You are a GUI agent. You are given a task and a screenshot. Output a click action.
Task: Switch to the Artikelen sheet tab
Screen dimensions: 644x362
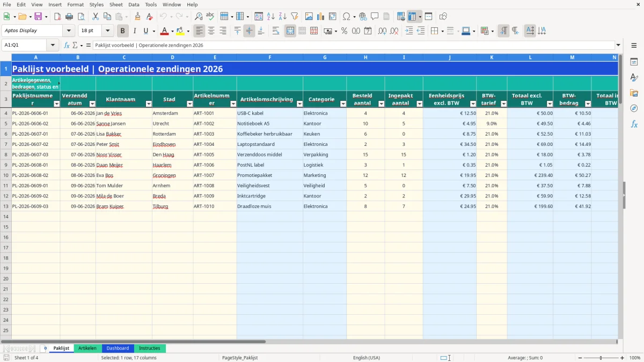[87, 348]
